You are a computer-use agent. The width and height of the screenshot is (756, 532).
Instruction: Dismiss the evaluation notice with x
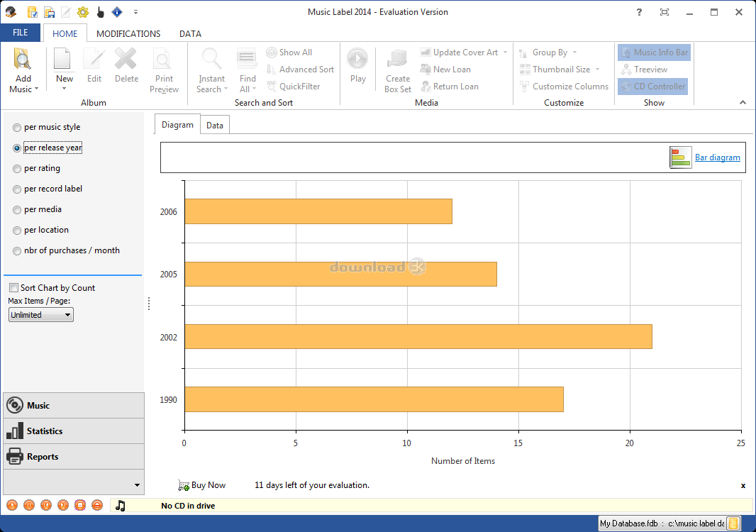pos(743,486)
